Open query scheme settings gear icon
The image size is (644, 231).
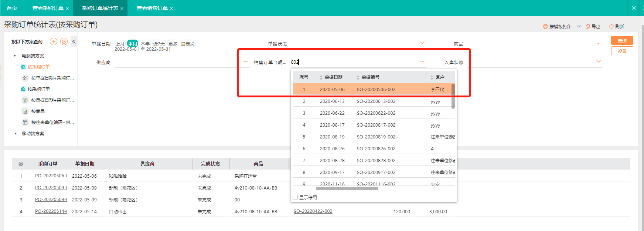[x=64, y=41]
